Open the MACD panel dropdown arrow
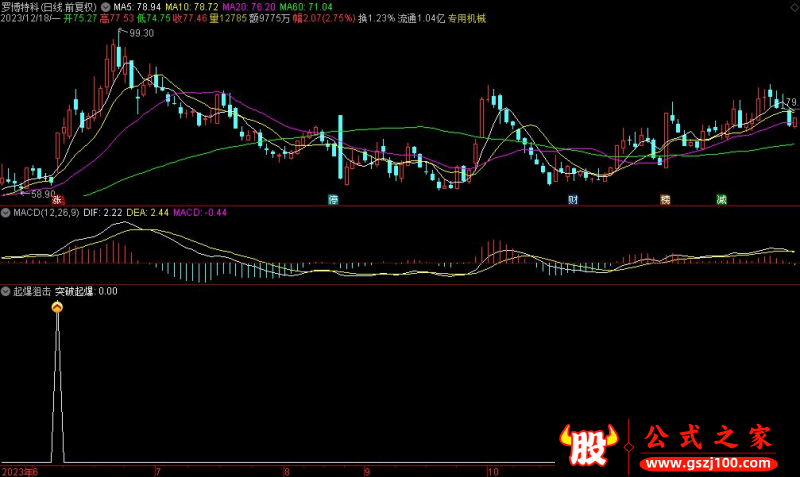This screenshot has height=477, width=800. tap(6, 213)
